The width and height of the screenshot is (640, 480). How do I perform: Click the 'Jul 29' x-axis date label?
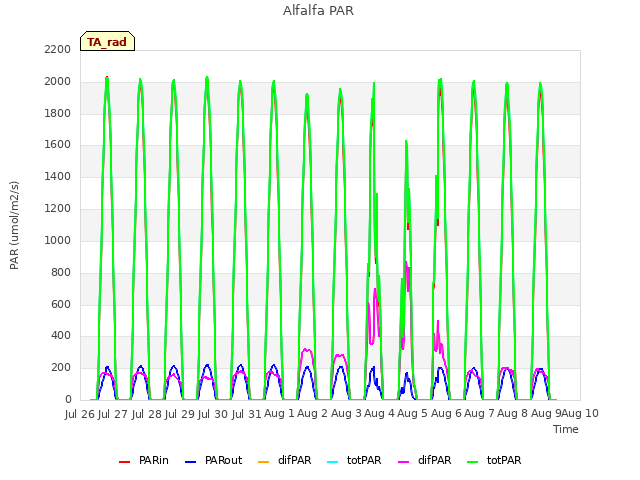(180, 414)
